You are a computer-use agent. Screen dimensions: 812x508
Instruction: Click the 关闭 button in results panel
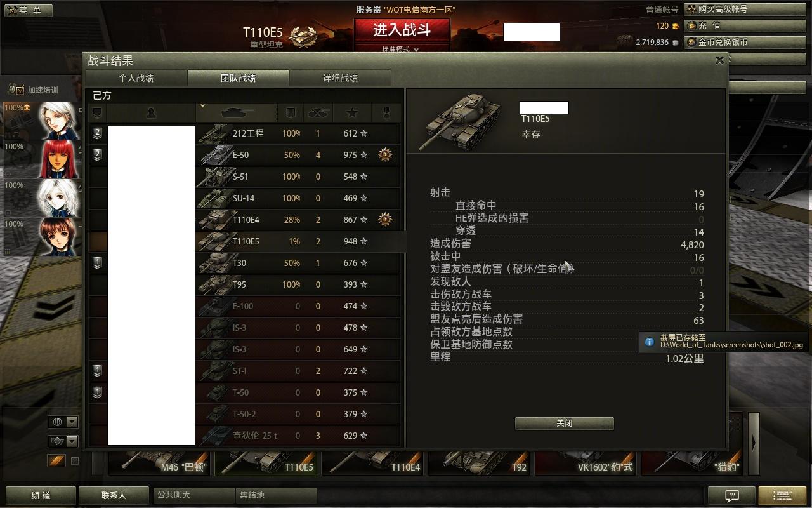[x=565, y=423]
